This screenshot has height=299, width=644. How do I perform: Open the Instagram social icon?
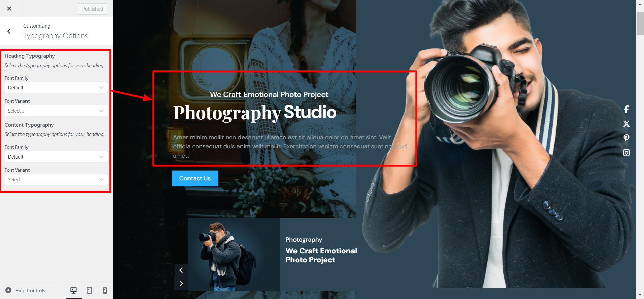click(x=626, y=153)
